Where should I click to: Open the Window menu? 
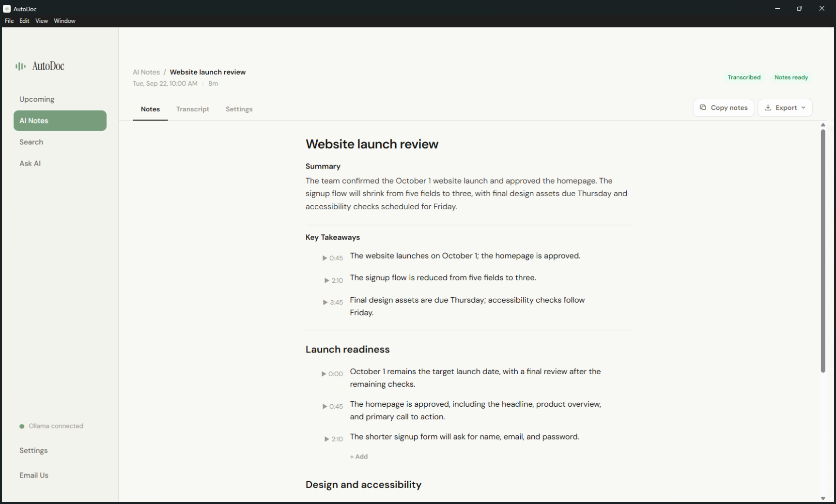[x=64, y=21]
